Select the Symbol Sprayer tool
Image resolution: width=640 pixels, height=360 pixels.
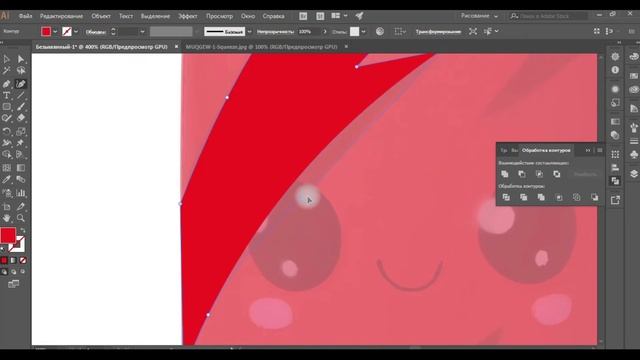(x=7, y=193)
